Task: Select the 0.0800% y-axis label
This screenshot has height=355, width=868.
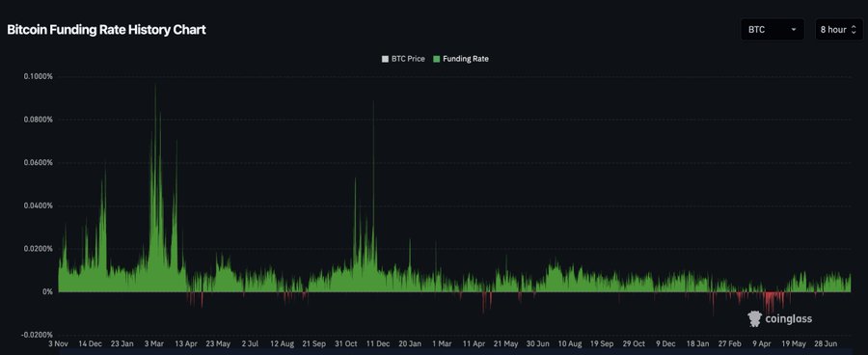Action: point(39,120)
